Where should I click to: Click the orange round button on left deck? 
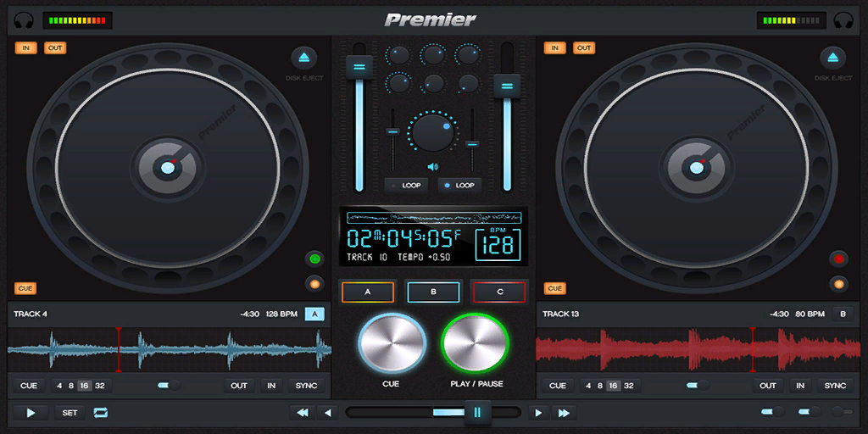pos(315,284)
